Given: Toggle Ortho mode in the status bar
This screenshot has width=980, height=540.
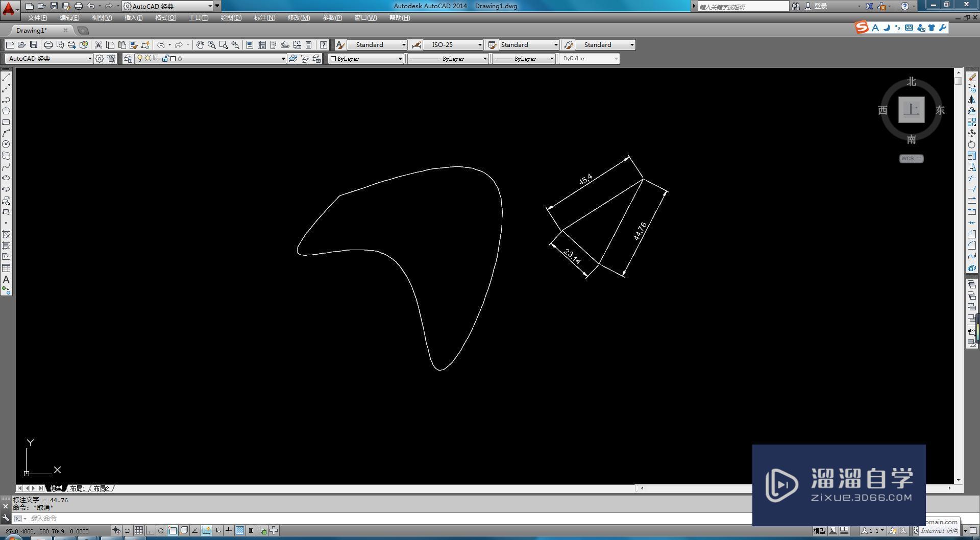Looking at the screenshot, I should [x=150, y=530].
